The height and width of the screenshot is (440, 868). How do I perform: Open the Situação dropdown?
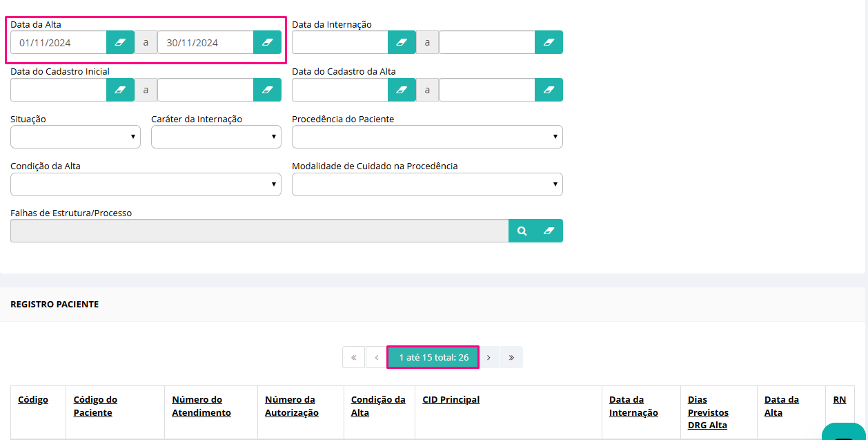click(x=75, y=137)
